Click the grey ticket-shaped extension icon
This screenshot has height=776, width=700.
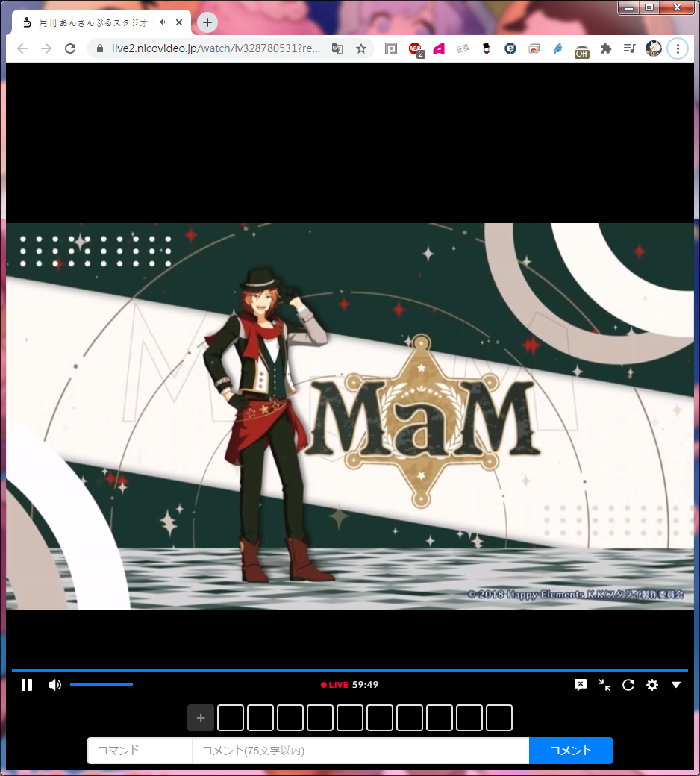coord(463,48)
